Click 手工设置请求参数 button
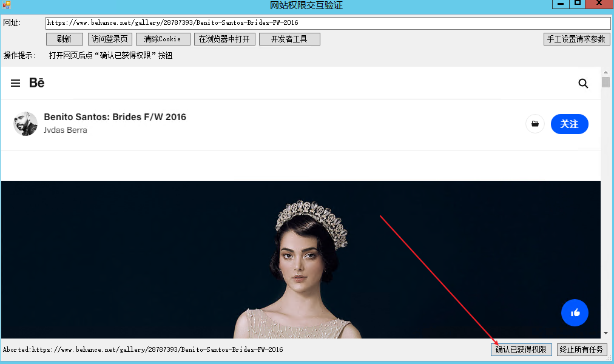The image size is (614, 364). (x=576, y=39)
